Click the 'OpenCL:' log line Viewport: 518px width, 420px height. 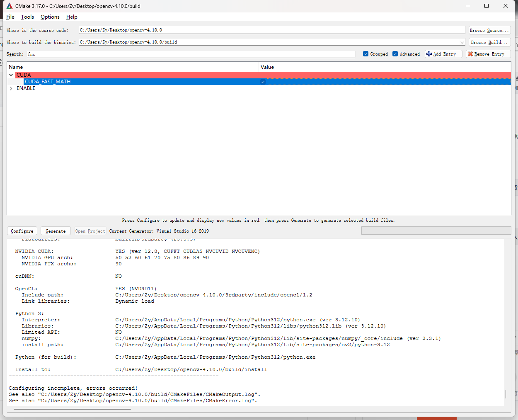86,289
